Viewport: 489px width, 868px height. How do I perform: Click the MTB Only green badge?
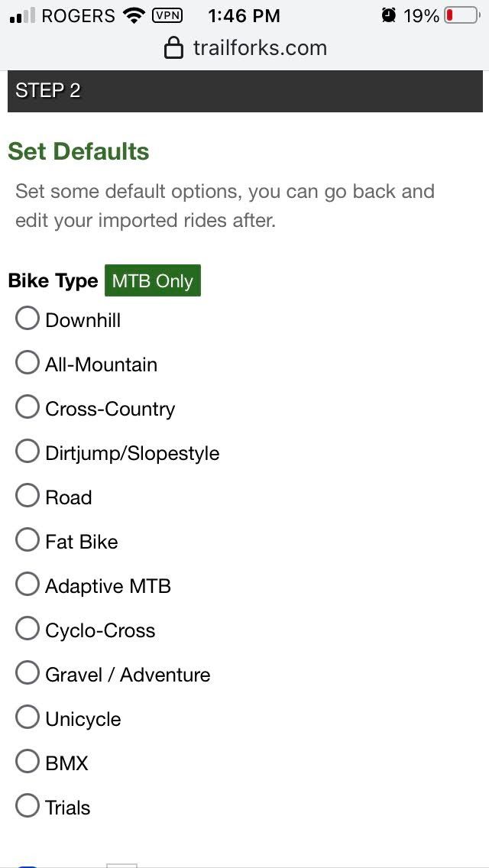click(x=153, y=281)
